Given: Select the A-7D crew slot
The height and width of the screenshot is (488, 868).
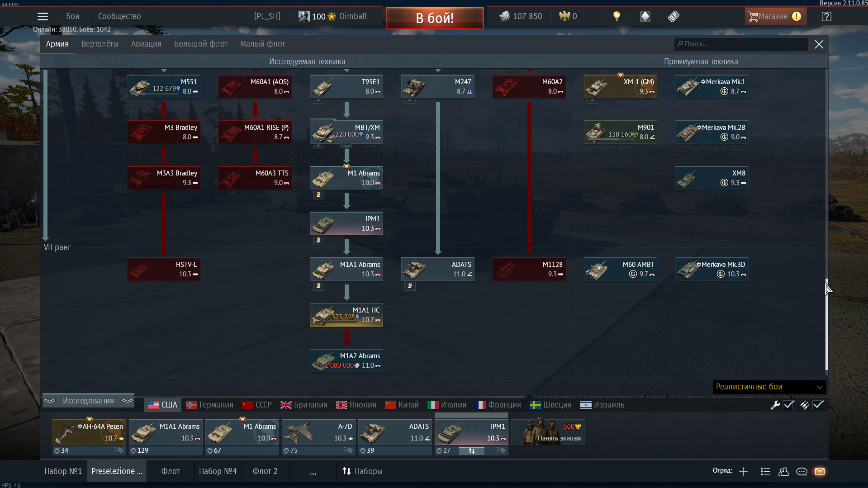Looking at the screenshot, I should coord(318,432).
